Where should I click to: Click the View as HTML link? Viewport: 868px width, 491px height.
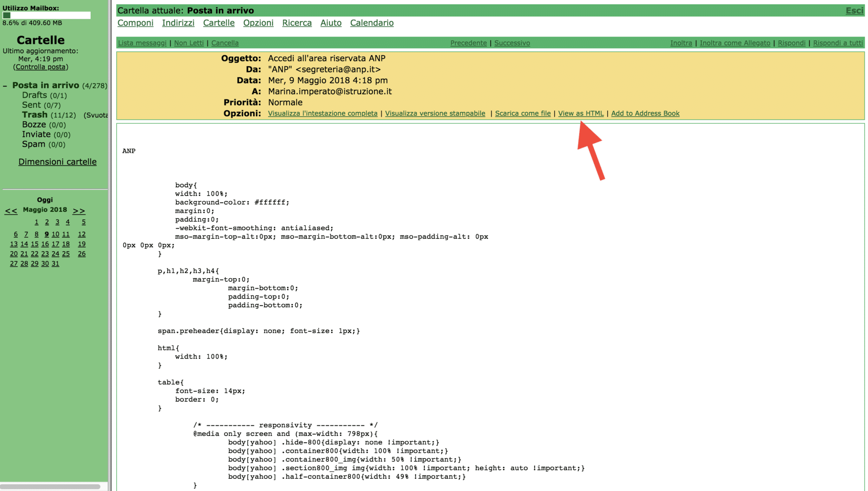pyautogui.click(x=581, y=113)
